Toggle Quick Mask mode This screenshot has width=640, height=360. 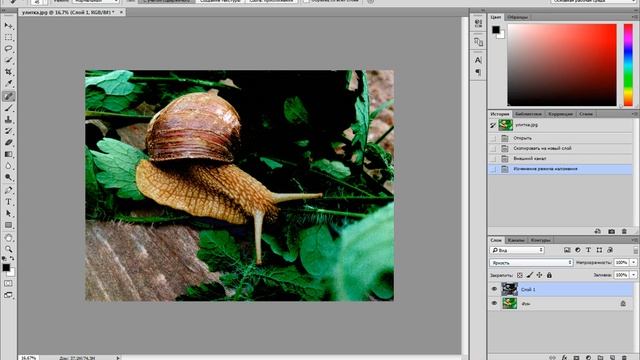(x=8, y=283)
